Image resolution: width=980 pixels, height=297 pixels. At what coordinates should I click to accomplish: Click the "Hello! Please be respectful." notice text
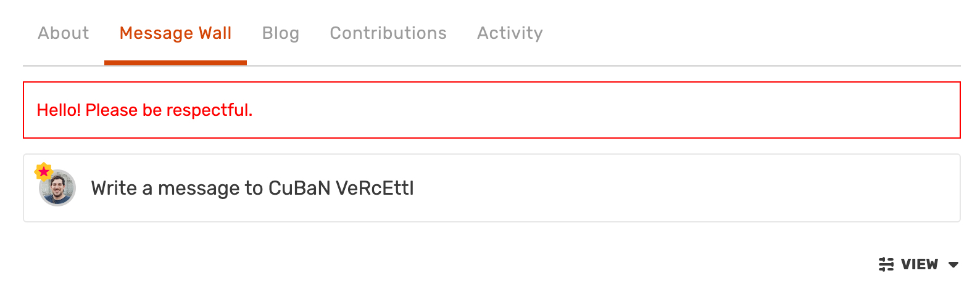144,110
